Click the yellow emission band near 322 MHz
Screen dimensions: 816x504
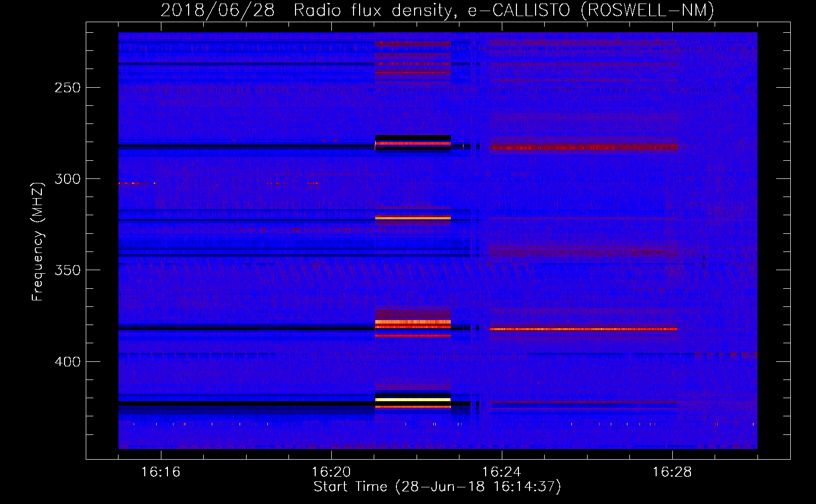click(413, 218)
